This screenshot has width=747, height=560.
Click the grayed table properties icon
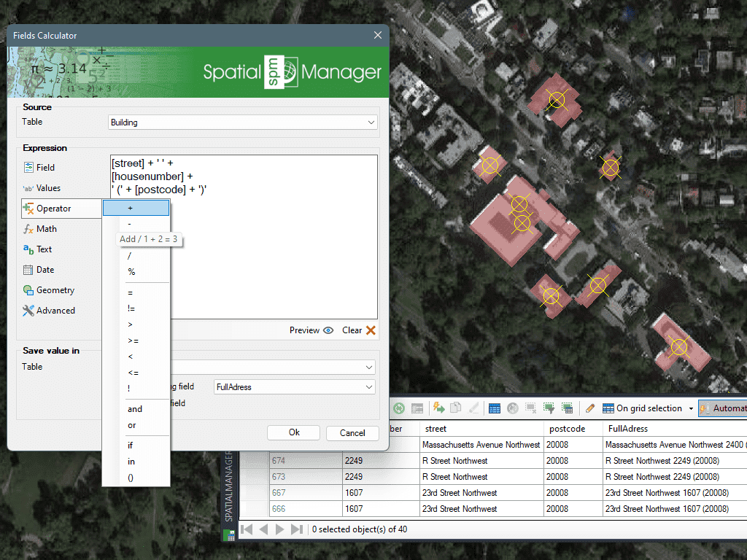coord(417,408)
